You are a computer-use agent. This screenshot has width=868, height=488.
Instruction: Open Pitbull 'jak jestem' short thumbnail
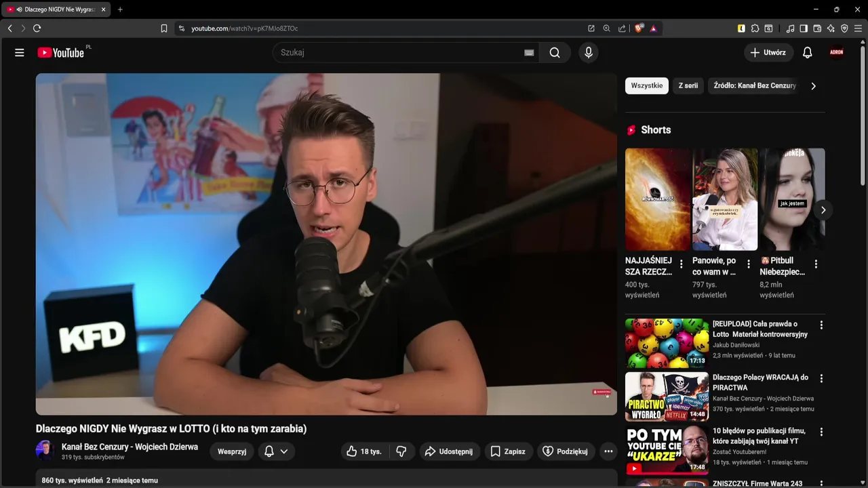coord(792,199)
